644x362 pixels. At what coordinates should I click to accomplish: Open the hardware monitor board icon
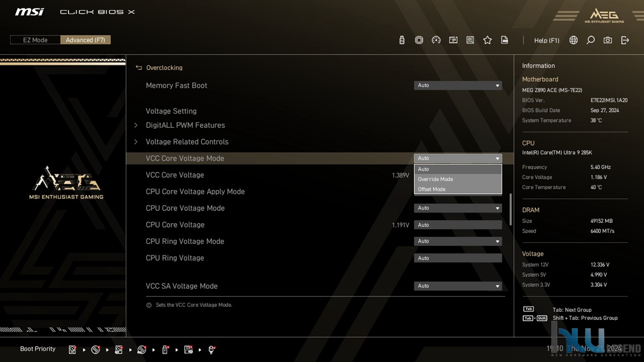470,40
